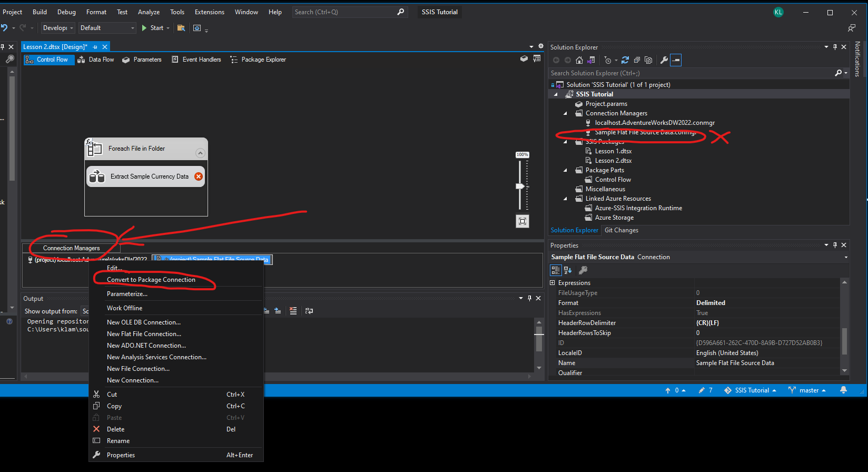Screen dimensions: 868x472
Task: Open Pending Changes Filter clock icon
Action: (x=608, y=60)
